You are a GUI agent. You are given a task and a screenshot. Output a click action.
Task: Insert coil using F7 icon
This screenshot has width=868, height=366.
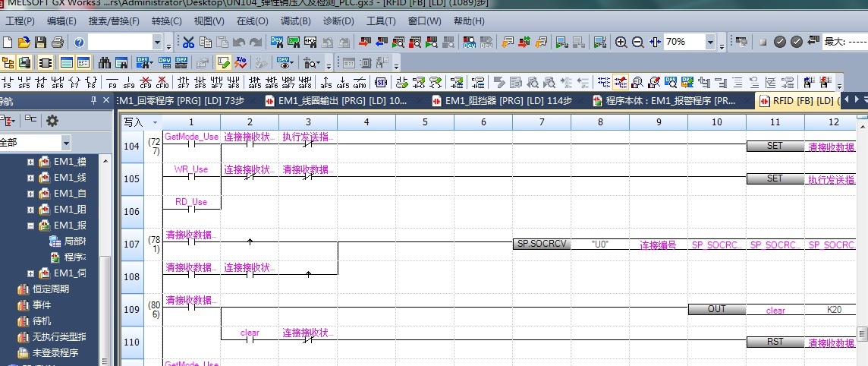point(75,81)
